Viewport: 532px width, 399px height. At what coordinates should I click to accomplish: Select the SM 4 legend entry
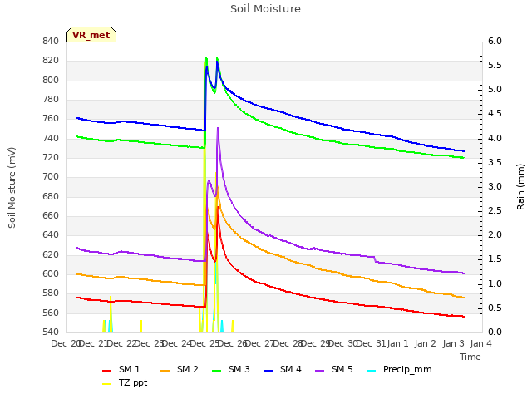[283, 369]
